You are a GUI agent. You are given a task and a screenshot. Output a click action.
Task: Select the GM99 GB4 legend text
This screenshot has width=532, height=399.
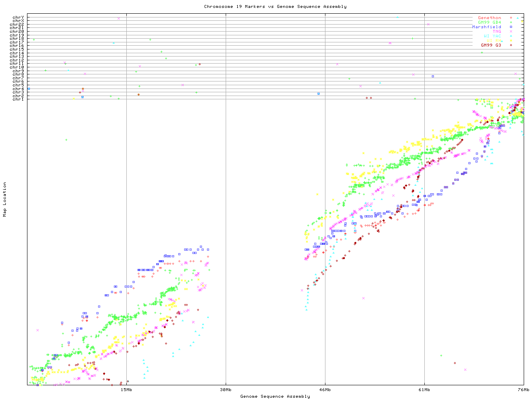point(489,22)
